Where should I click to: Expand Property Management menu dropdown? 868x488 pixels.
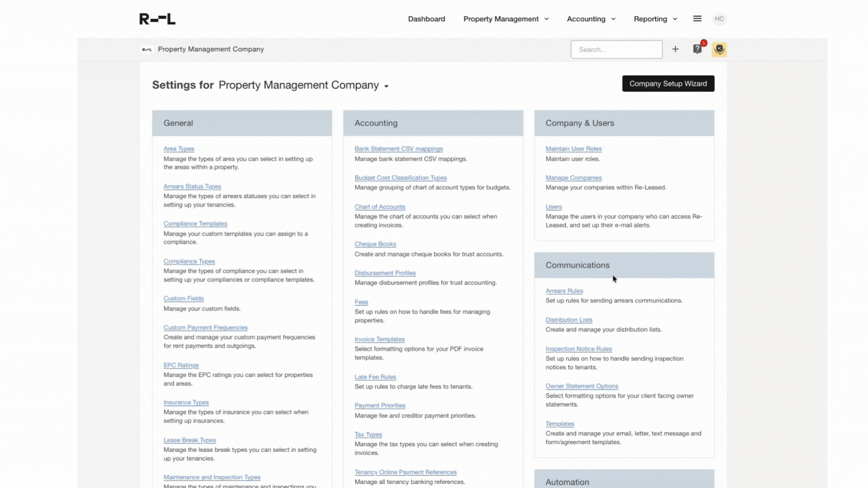(506, 19)
